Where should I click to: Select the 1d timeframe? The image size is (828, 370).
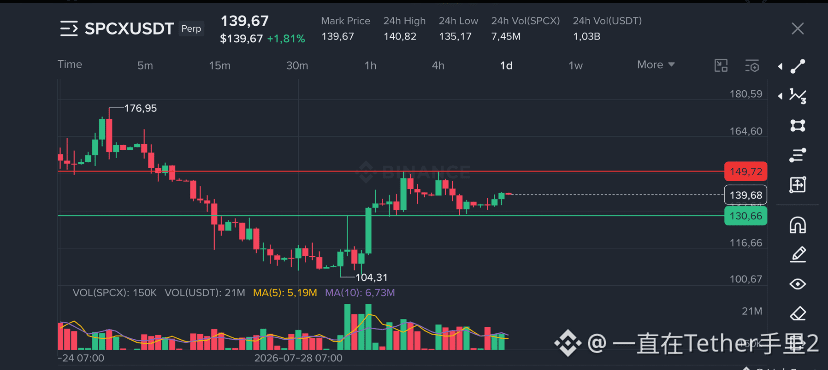pos(506,65)
